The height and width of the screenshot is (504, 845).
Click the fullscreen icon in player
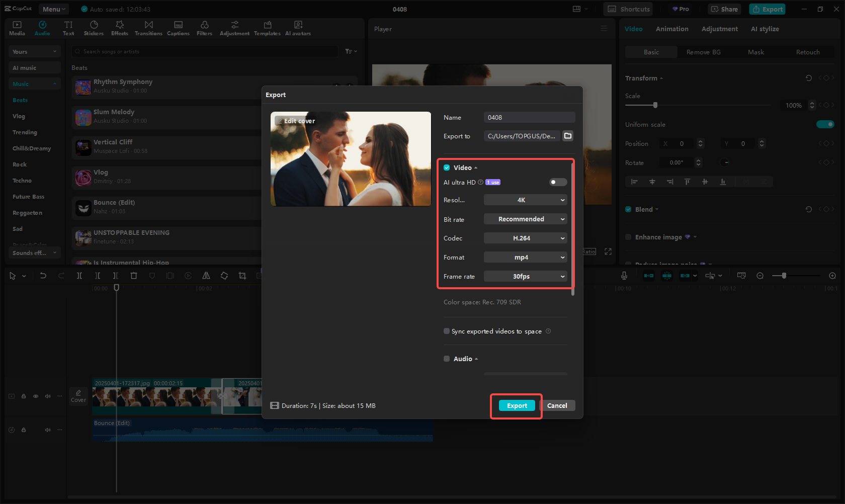(608, 251)
